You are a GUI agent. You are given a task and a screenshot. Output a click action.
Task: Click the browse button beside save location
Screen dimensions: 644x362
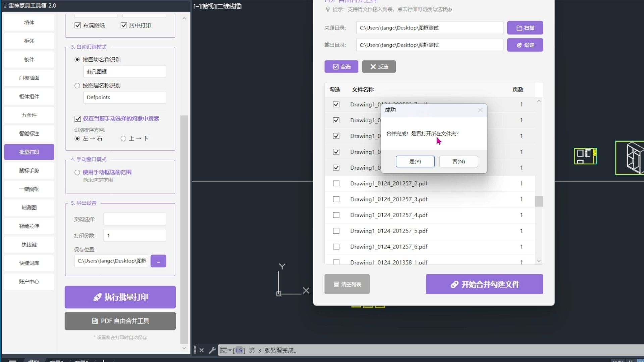(x=158, y=261)
